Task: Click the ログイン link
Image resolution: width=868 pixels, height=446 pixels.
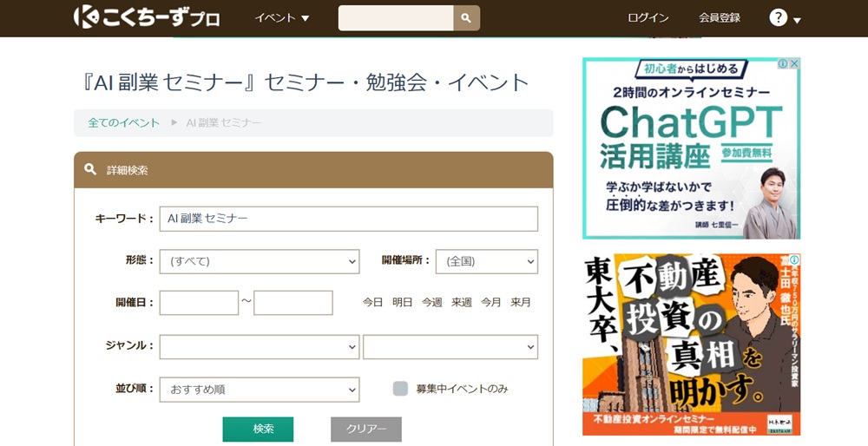Action: point(648,18)
